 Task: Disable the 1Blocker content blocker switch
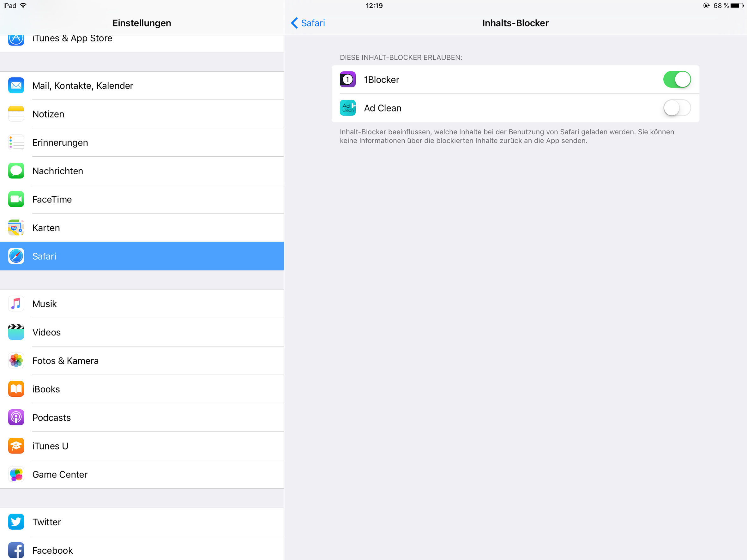(x=677, y=79)
